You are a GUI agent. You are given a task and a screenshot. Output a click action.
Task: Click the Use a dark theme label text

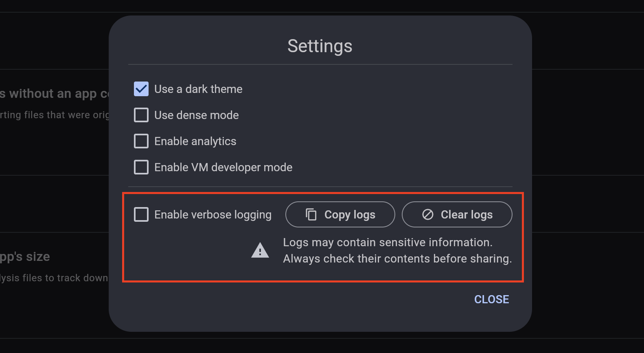(198, 89)
